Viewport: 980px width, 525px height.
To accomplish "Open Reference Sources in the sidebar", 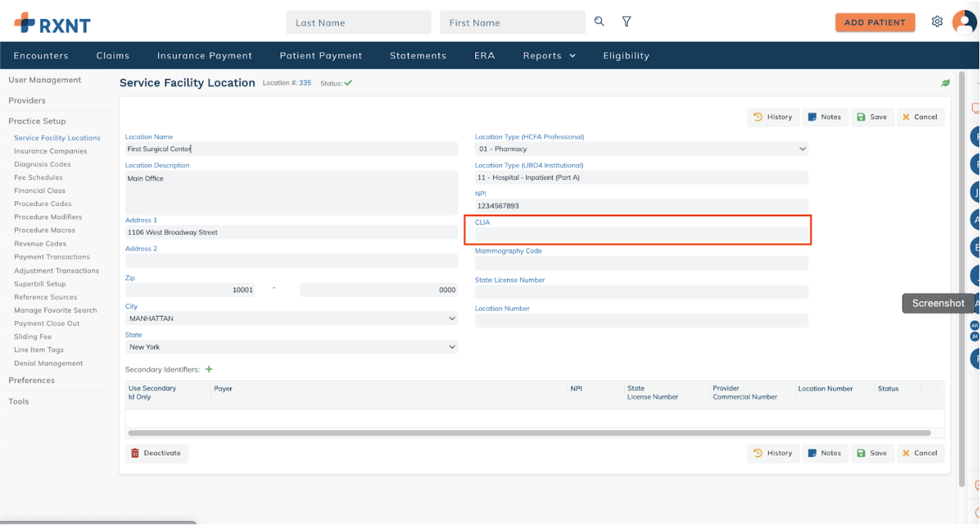I will pyautogui.click(x=46, y=297).
